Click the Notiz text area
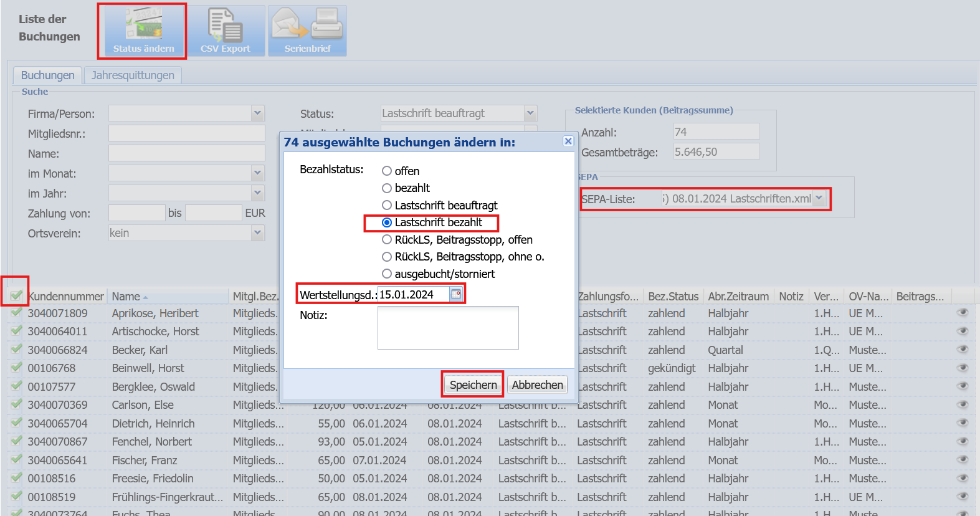 coord(448,328)
